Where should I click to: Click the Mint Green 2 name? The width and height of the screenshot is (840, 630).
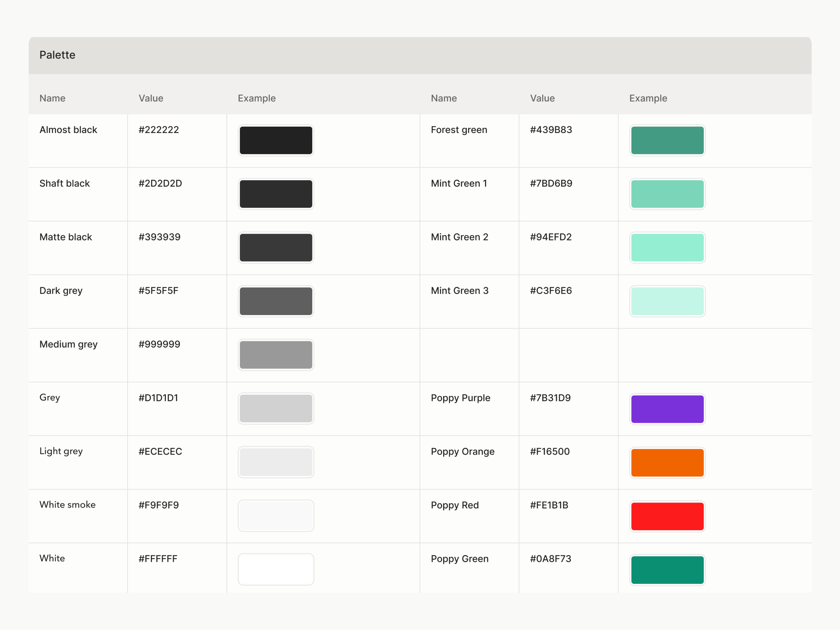460,237
